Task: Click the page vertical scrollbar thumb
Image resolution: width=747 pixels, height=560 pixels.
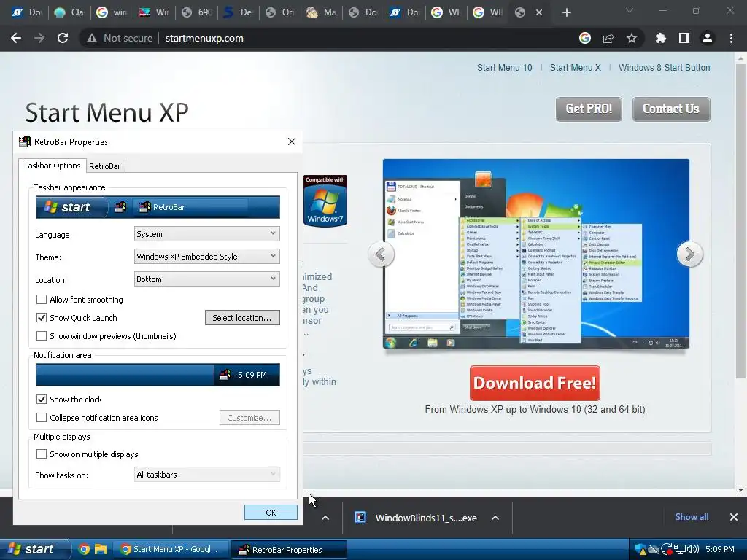Action: point(740,222)
